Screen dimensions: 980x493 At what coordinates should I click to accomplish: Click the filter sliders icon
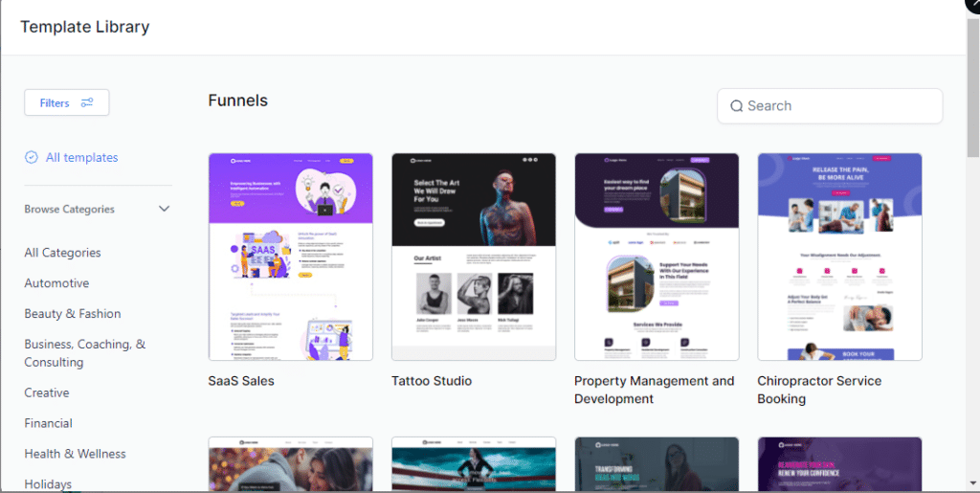coord(87,102)
